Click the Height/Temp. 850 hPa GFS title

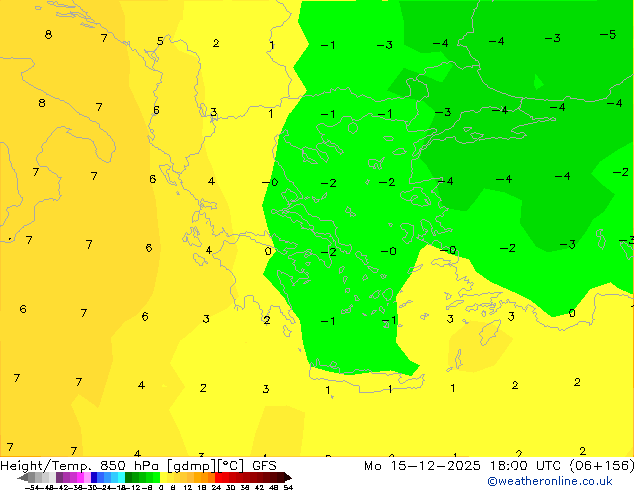[138, 466]
